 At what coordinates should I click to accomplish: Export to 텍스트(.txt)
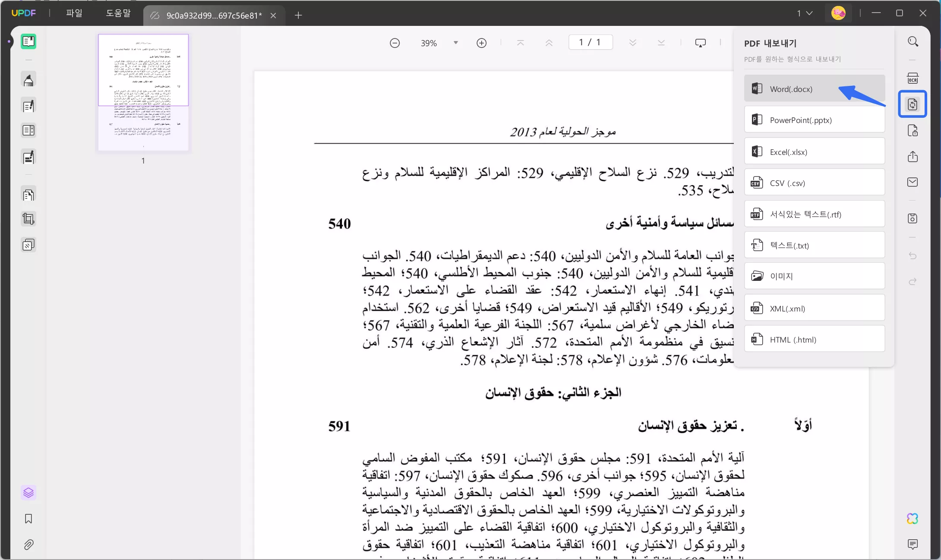[x=815, y=245]
